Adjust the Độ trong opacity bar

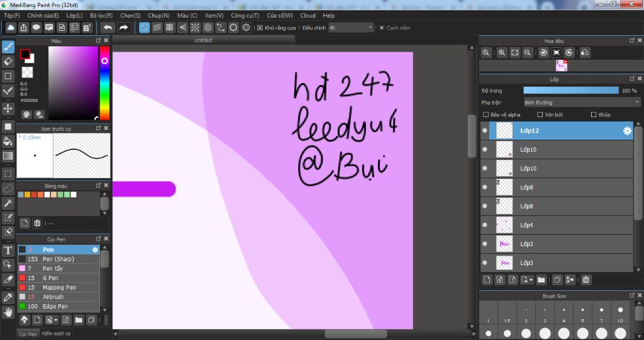click(x=571, y=91)
